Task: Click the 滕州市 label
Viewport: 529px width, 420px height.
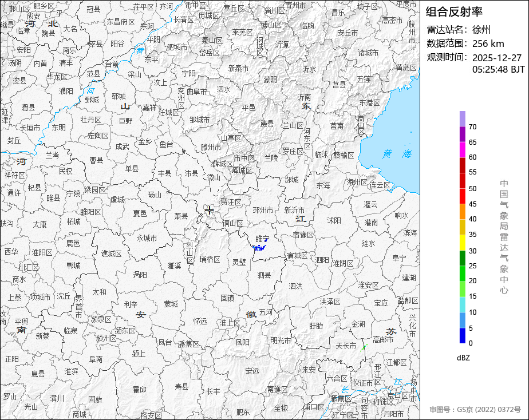Action: tap(211, 147)
